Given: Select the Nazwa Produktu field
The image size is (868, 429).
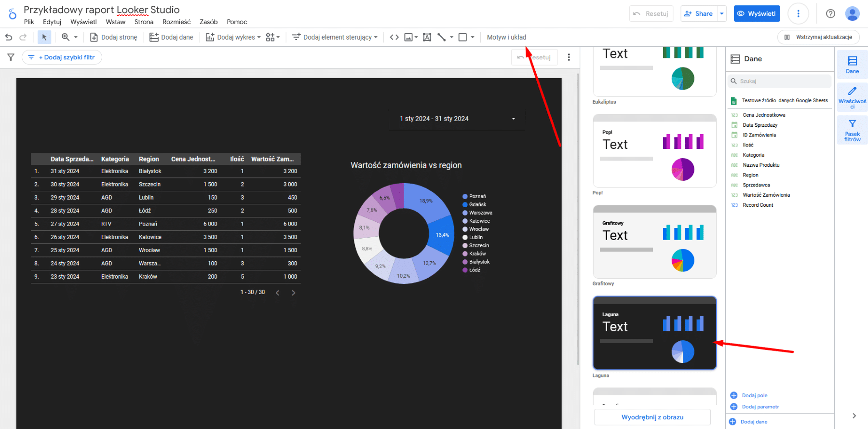Looking at the screenshot, I should [761, 165].
